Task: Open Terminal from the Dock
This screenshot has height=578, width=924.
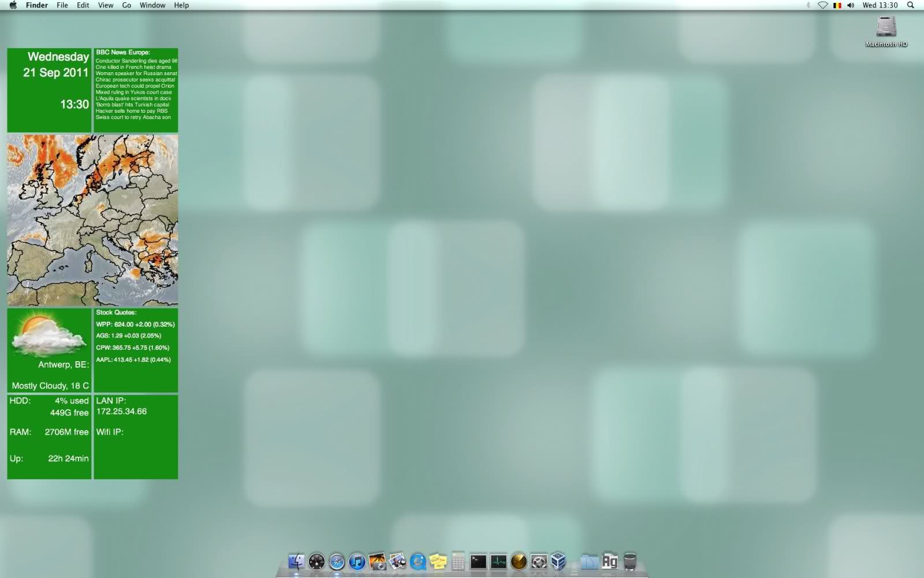Action: [478, 561]
